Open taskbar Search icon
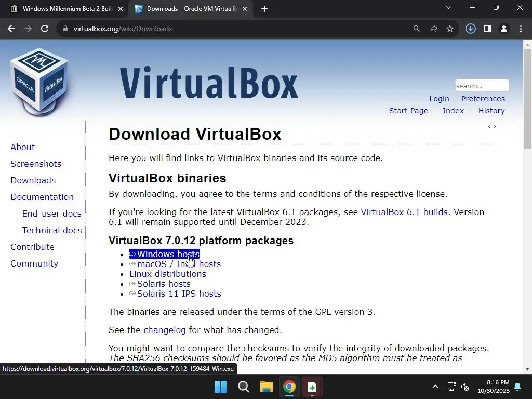Image resolution: width=532 pixels, height=399 pixels. click(243, 387)
